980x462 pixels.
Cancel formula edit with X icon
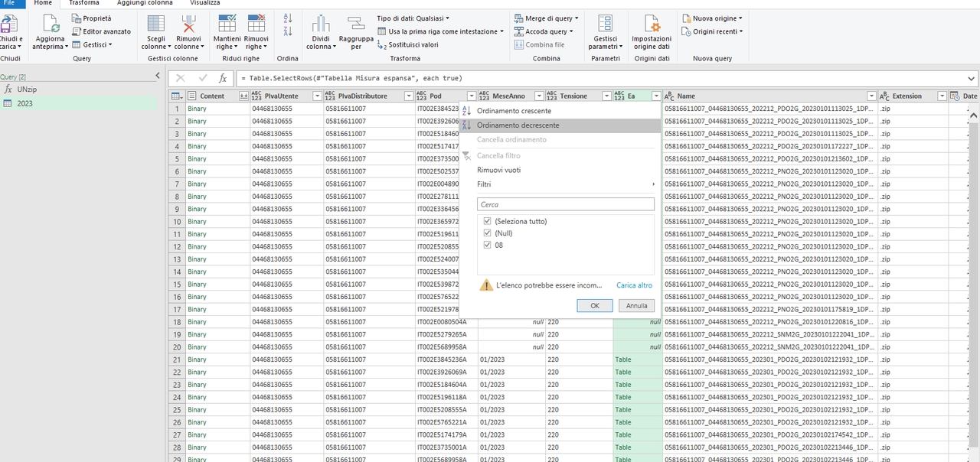pos(181,78)
